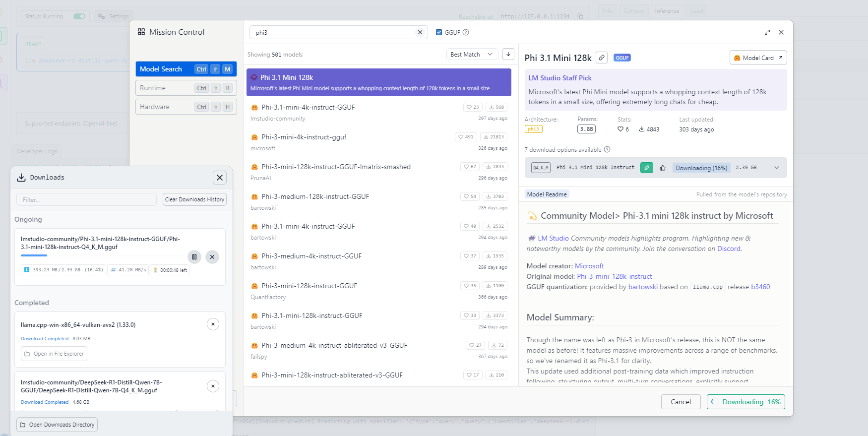Open Settings in background server window
Screen dimensions: 868x436
coord(114,16)
